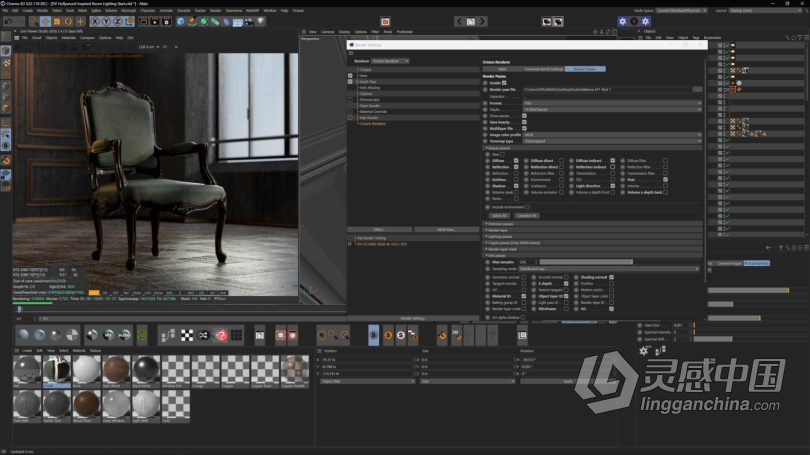Click the Select All passes button
Image resolution: width=810 pixels, height=455 pixels.
pos(499,215)
